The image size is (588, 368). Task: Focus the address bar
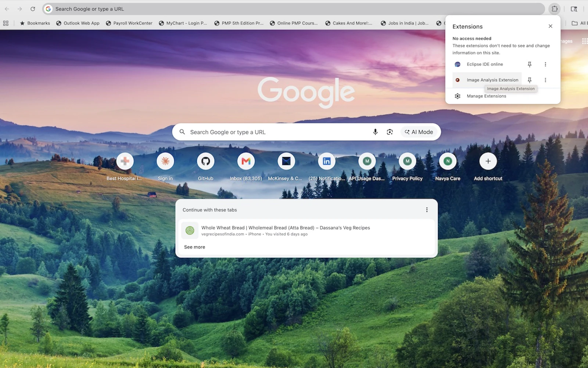click(293, 9)
